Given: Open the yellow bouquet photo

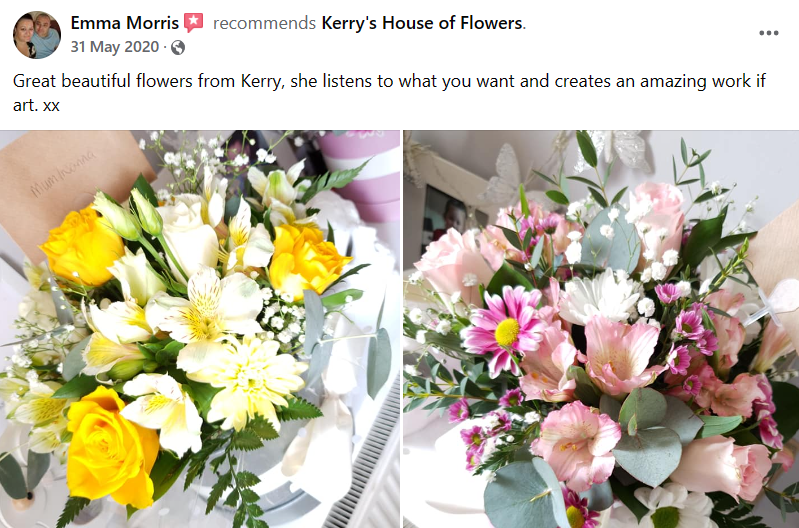Looking at the screenshot, I should point(199,328).
